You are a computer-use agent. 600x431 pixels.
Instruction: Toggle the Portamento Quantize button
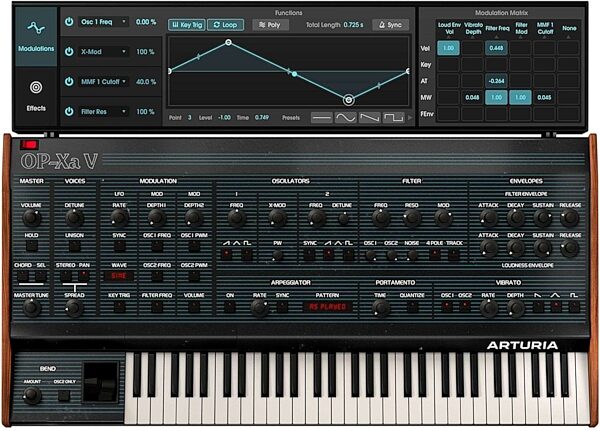[412, 307]
